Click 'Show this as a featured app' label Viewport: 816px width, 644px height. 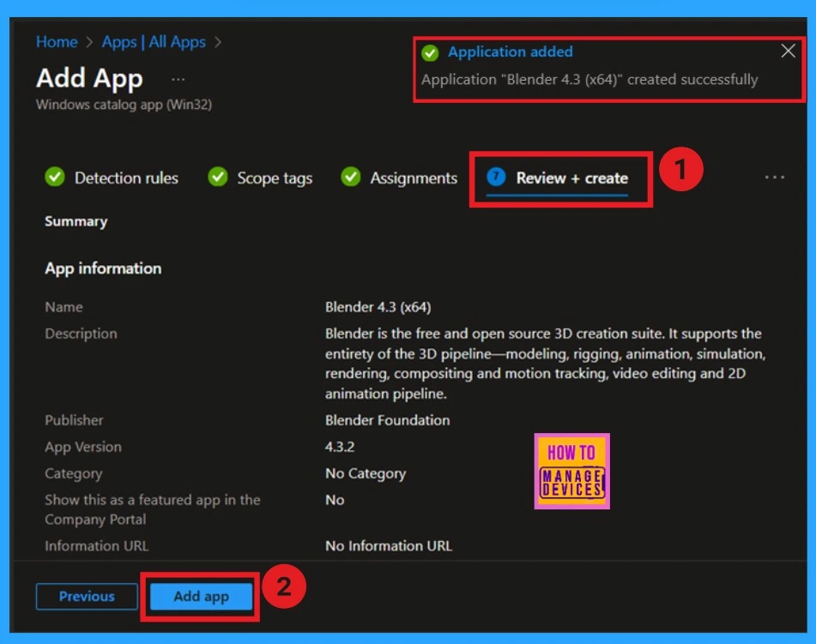pyautogui.click(x=153, y=509)
